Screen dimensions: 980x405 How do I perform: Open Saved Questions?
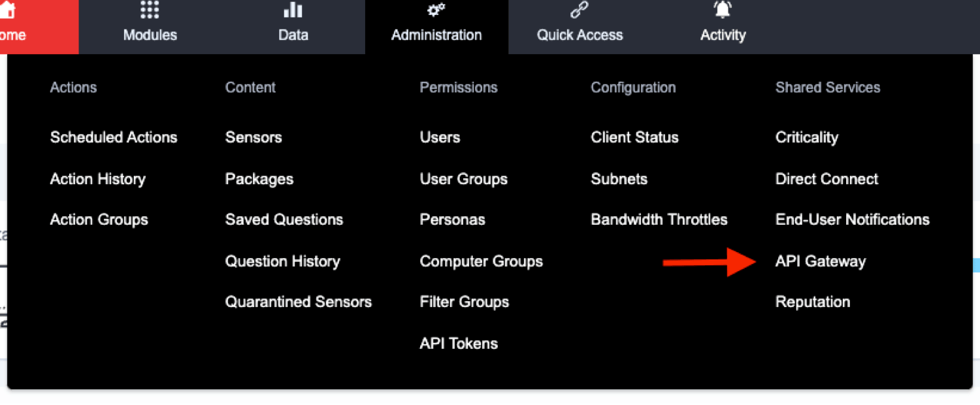(x=284, y=219)
